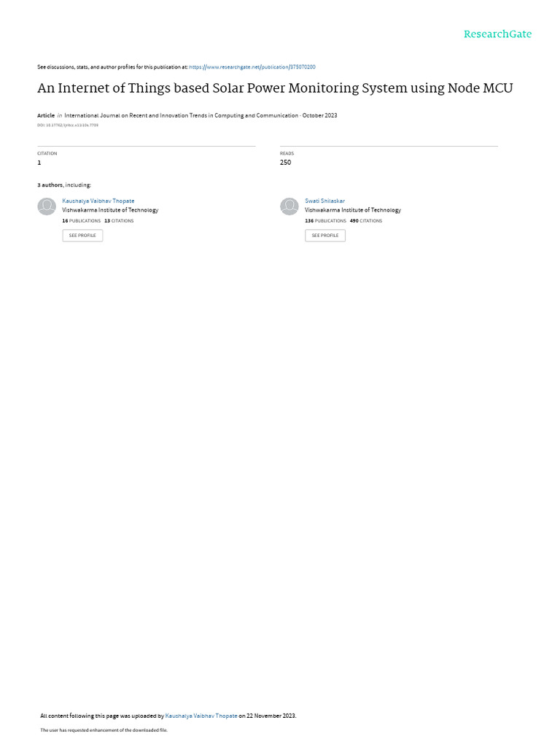The image size is (560, 747).
Task: Click See Profile button under Kaushalya Thopate
Action: click(82, 236)
